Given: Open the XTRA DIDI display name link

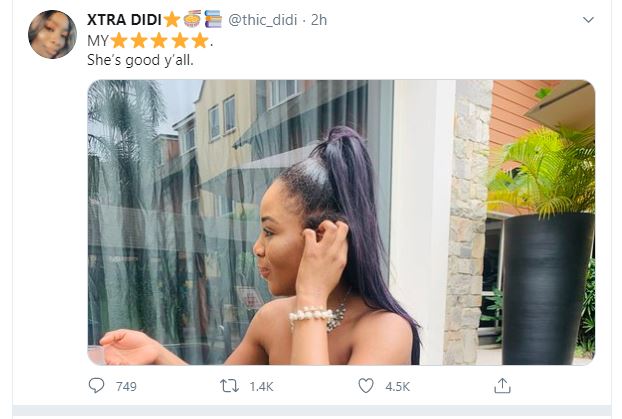Looking at the screenshot, I should (124, 21).
